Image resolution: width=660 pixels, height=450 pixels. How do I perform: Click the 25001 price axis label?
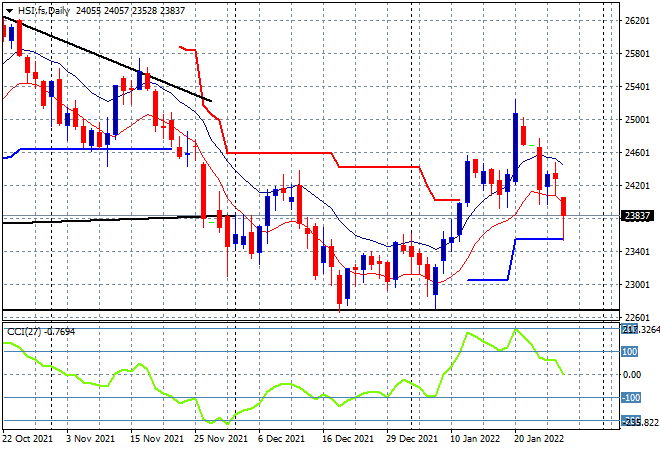[x=637, y=120]
